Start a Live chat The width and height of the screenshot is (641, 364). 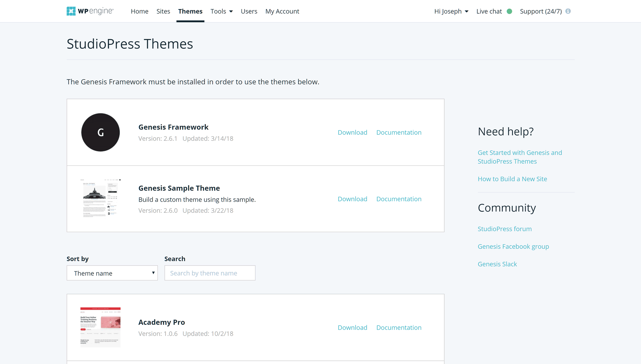(x=489, y=11)
